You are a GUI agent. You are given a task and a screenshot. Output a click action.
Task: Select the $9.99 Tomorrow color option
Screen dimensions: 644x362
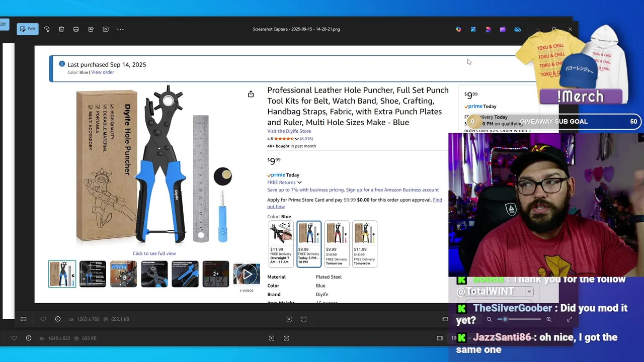[337, 244]
